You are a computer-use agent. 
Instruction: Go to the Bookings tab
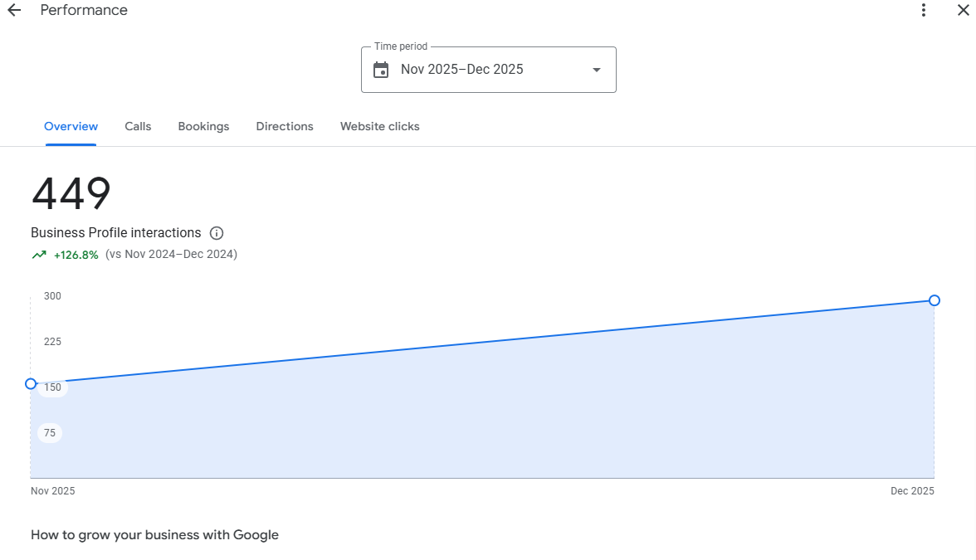(203, 127)
